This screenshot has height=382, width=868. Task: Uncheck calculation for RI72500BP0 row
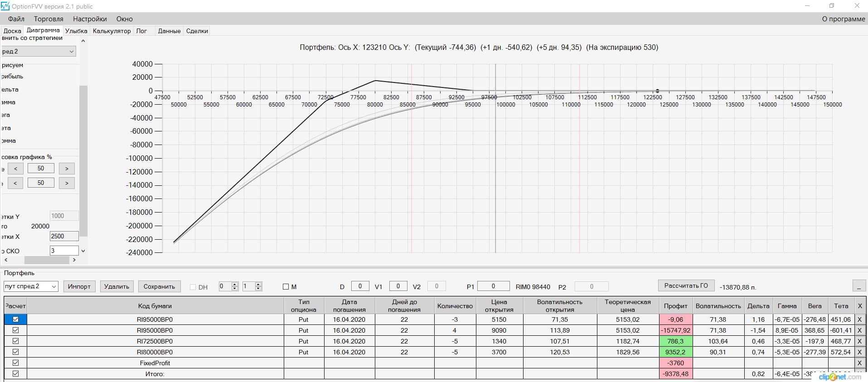(15, 341)
